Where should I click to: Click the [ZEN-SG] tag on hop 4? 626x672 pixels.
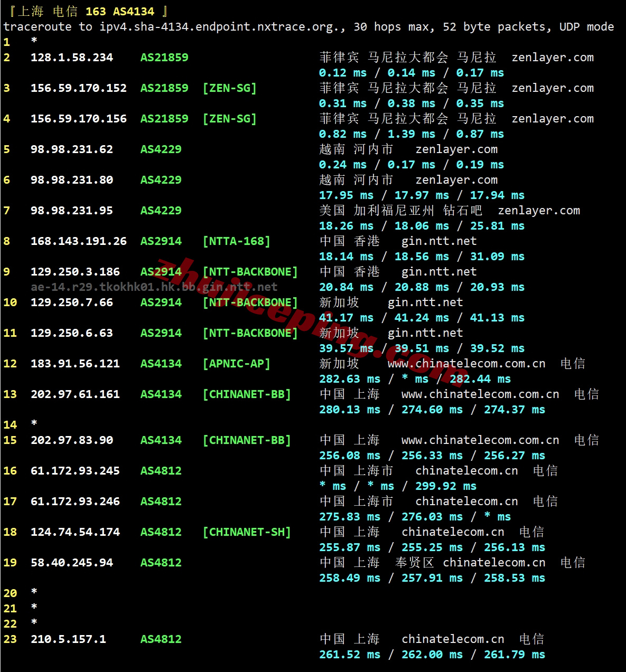click(230, 119)
